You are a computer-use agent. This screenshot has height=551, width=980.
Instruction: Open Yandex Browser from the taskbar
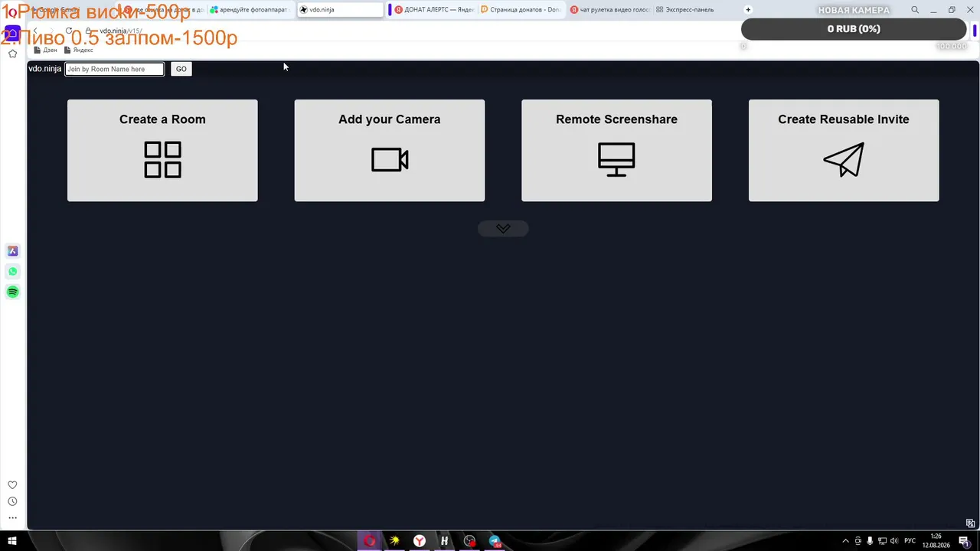pos(420,541)
